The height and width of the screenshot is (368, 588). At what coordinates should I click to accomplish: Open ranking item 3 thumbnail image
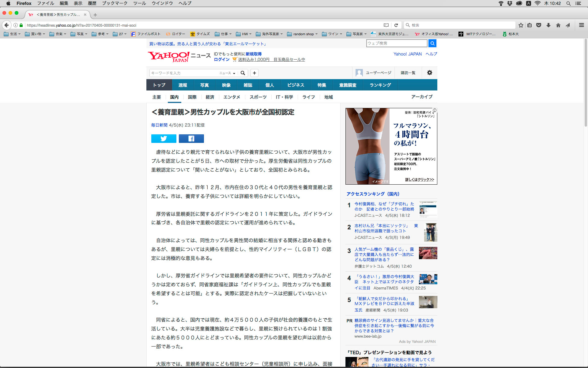click(428, 253)
